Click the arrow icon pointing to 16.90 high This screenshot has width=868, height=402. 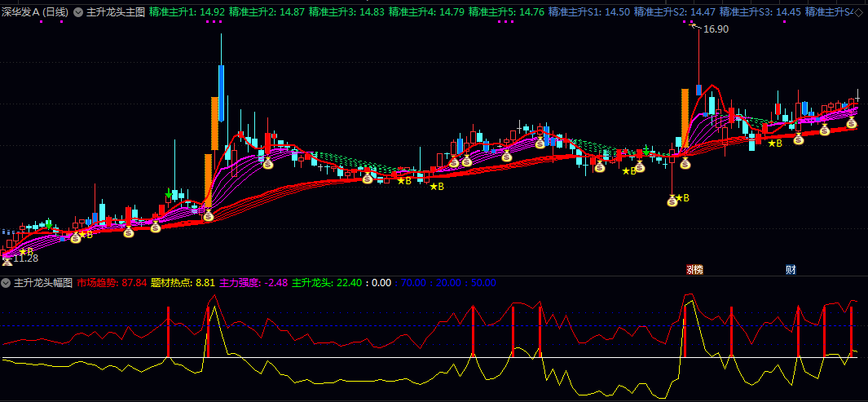click(x=695, y=27)
